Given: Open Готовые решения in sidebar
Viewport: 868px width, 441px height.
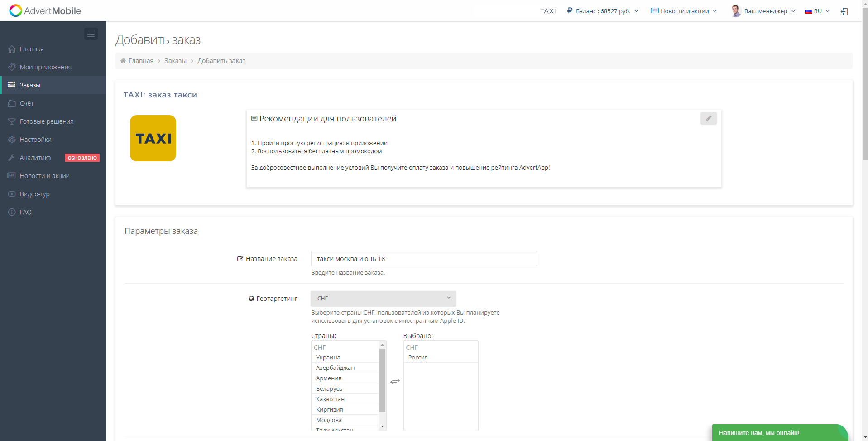Looking at the screenshot, I should 47,121.
